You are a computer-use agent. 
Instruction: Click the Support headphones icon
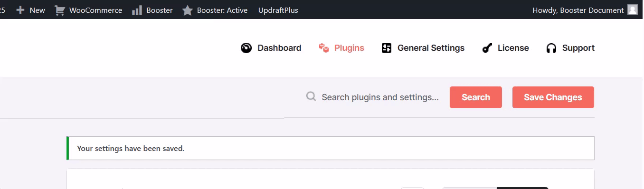click(x=551, y=48)
